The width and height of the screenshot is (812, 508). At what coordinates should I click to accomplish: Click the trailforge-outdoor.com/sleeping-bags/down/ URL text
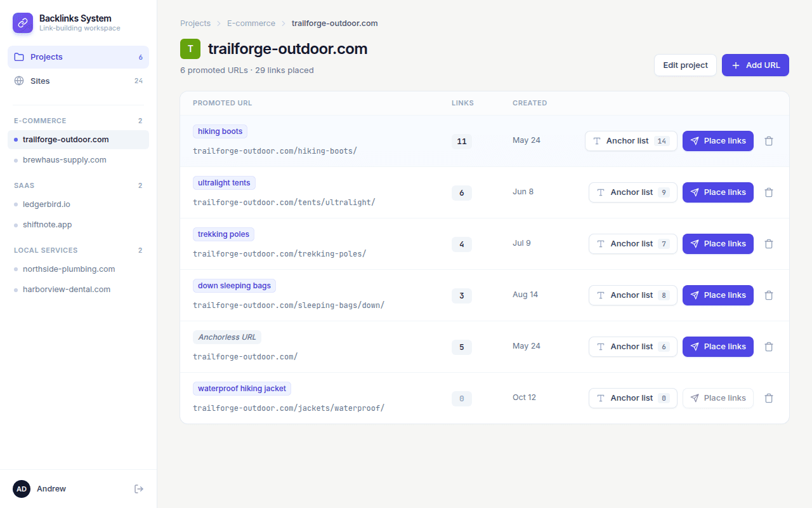(289, 305)
